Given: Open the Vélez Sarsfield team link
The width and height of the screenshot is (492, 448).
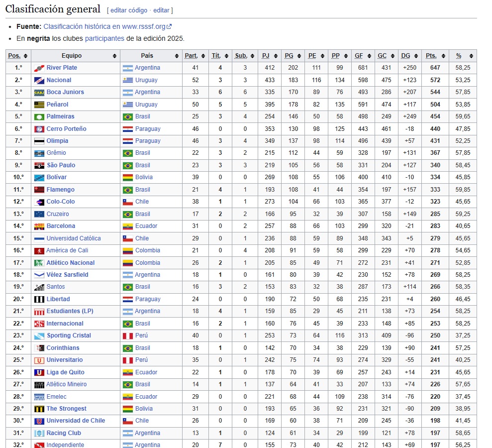Looking at the screenshot, I should click(68, 275).
